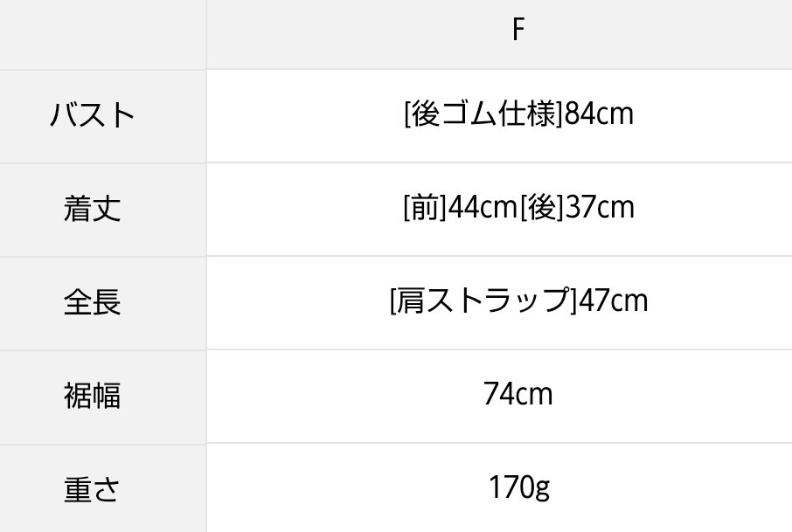Select the バスト row label
The height and width of the screenshot is (532, 792).
pos(93,115)
